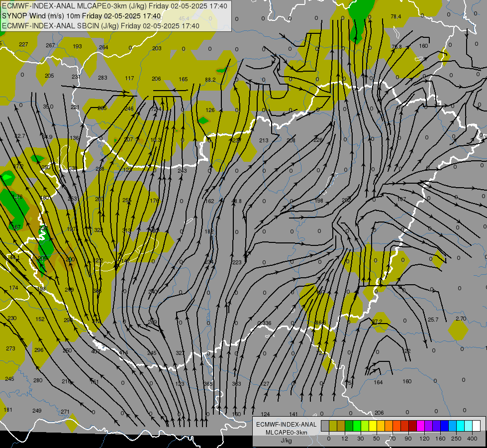The image size is (487, 448).
Task: Click the map value '164'
Action: coord(378,382)
